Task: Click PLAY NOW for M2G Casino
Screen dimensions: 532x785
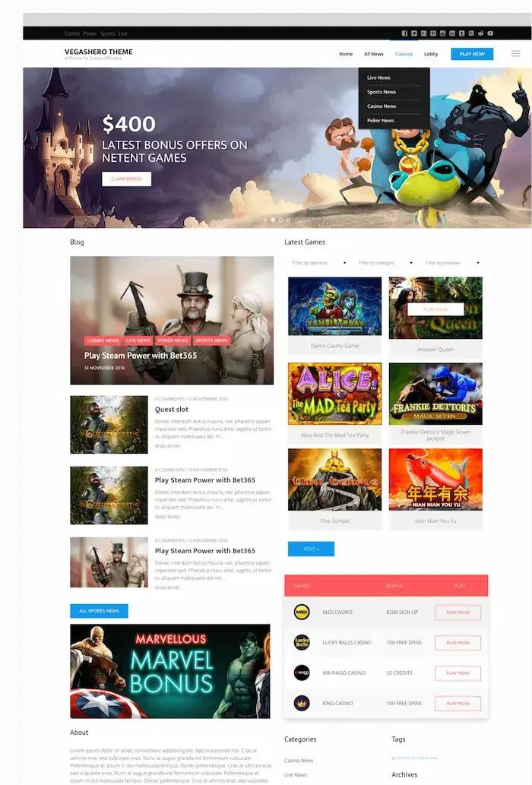Action: coord(458,612)
